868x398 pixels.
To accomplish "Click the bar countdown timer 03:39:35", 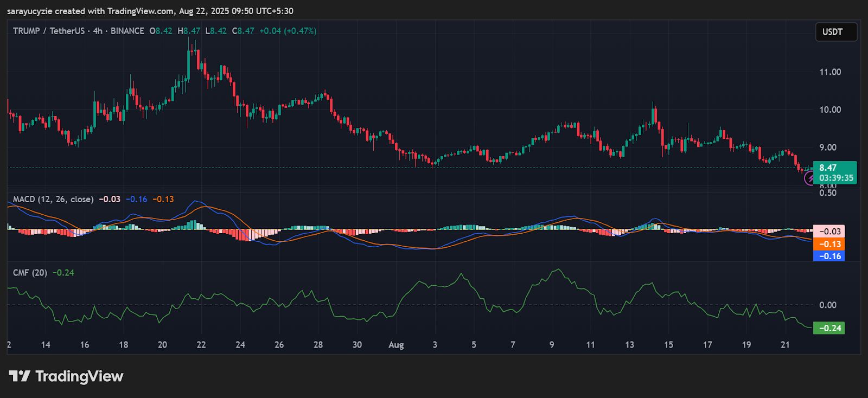I will tap(836, 178).
